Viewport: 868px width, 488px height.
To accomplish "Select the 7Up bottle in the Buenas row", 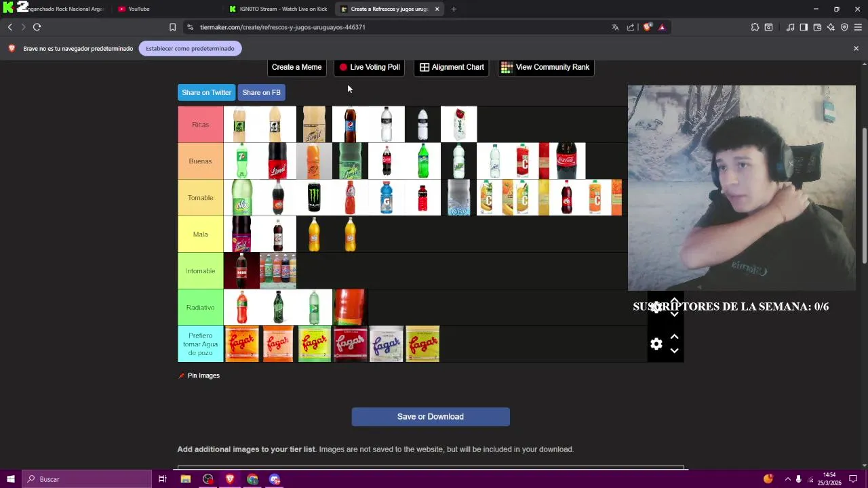I will (241, 161).
